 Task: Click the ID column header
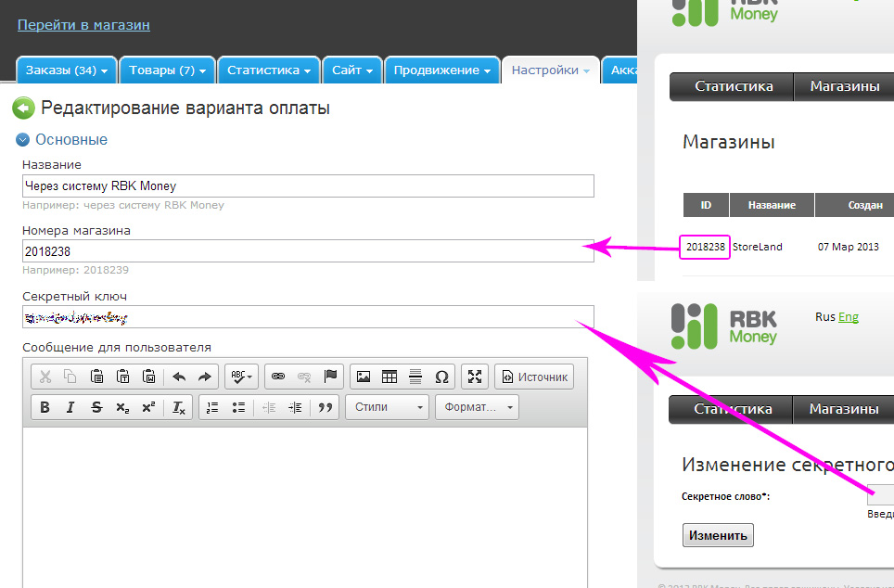pos(706,205)
